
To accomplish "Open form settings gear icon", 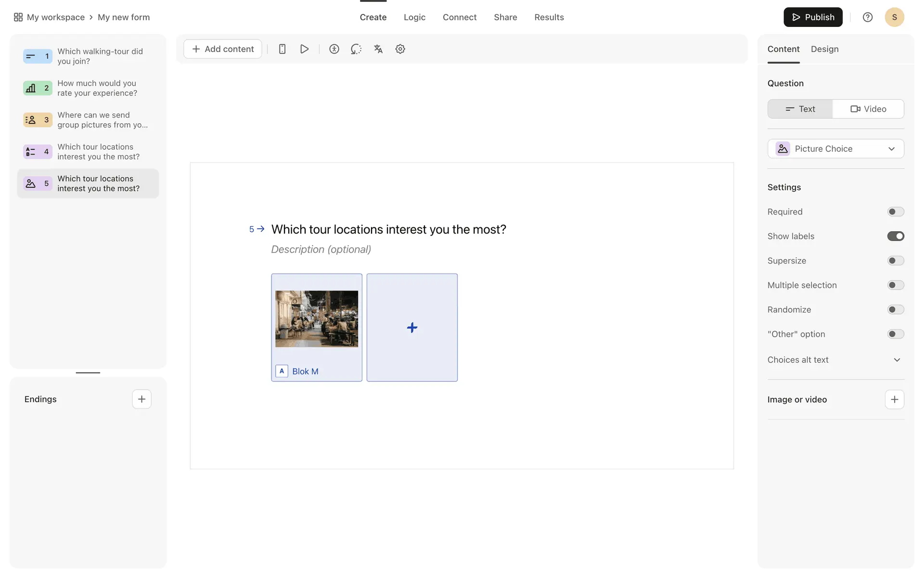I will pyautogui.click(x=400, y=49).
